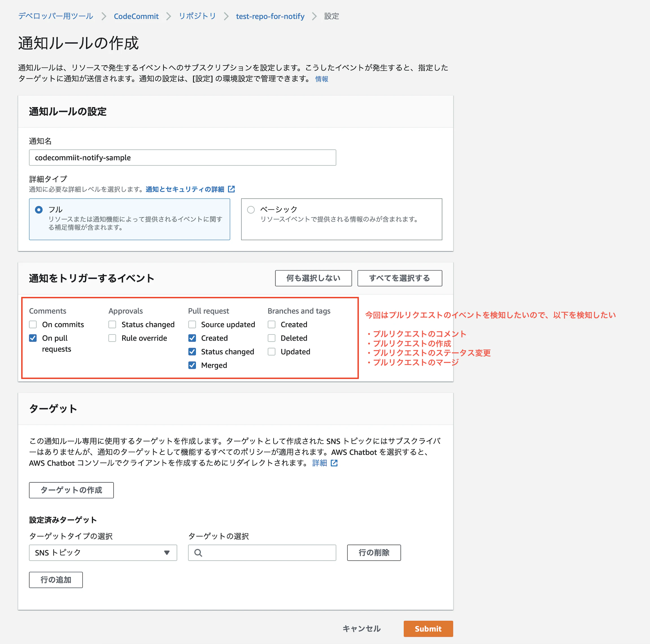The height and width of the screenshot is (644, 650).
Task: Click the orange Submit button
Action: 428,628
